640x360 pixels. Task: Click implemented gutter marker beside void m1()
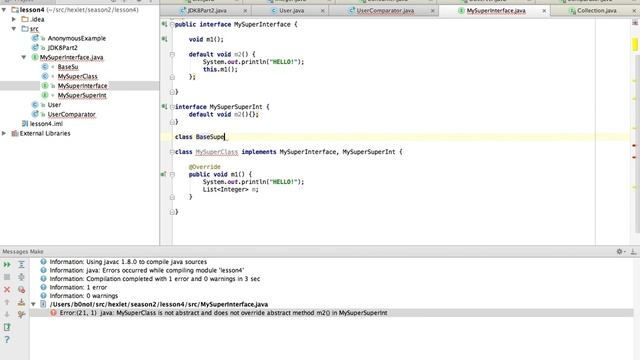click(x=164, y=39)
